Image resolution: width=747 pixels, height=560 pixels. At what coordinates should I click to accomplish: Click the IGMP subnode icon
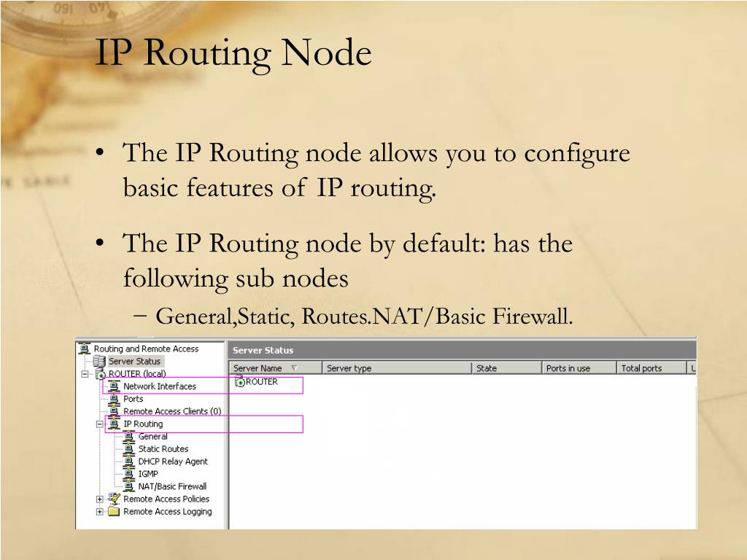tap(128, 474)
